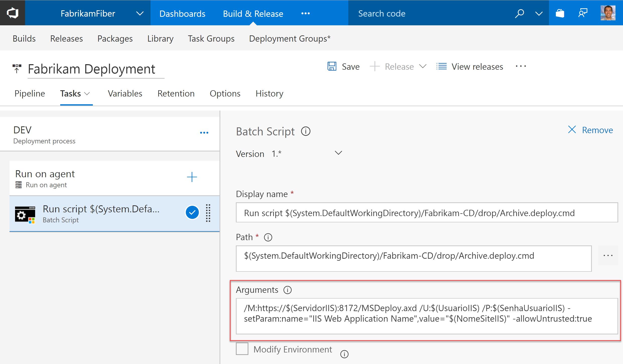Select the Run script Batch Script task
Viewport: 623px width, 364px height.
tap(114, 214)
